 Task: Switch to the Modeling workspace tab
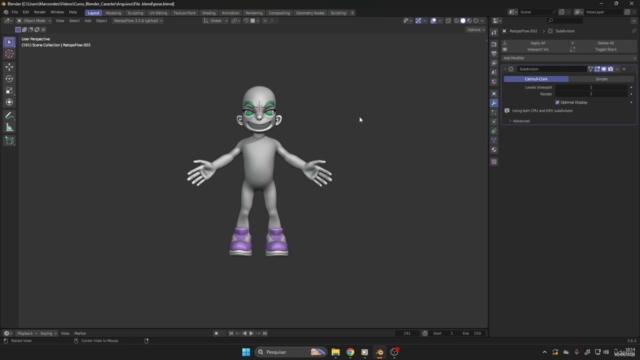[x=113, y=13]
